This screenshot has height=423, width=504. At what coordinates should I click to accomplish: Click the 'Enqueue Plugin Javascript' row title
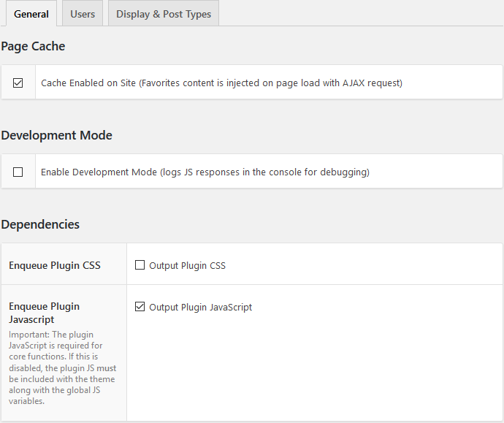pyautogui.click(x=45, y=313)
